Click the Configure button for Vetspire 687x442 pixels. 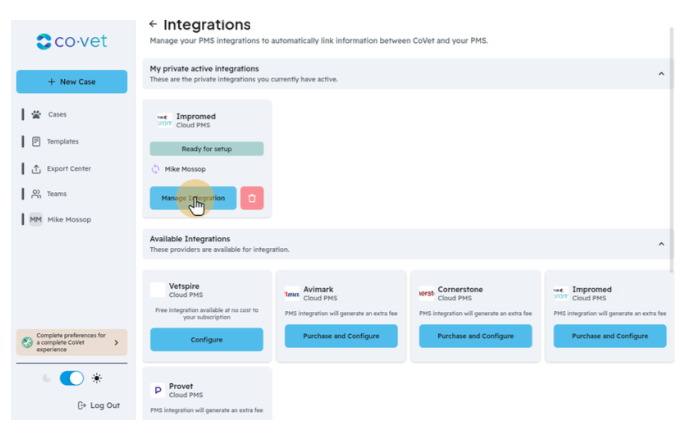(x=207, y=339)
